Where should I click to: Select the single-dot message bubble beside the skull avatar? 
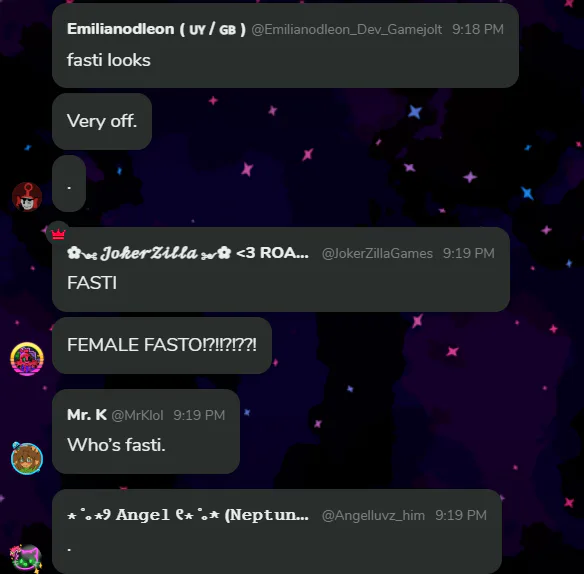[69, 183]
